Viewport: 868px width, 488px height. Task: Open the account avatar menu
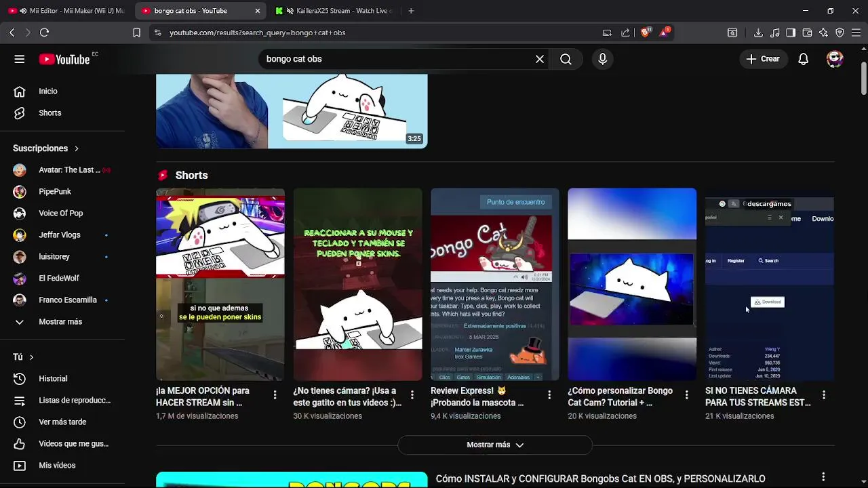point(835,59)
